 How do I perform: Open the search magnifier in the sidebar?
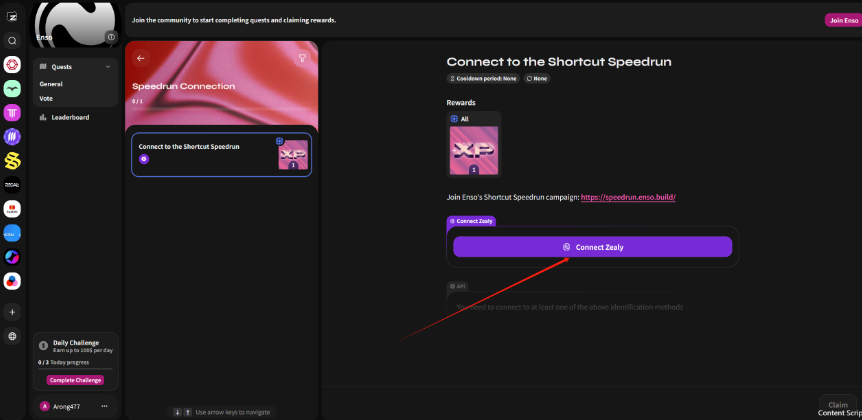pyautogui.click(x=12, y=40)
